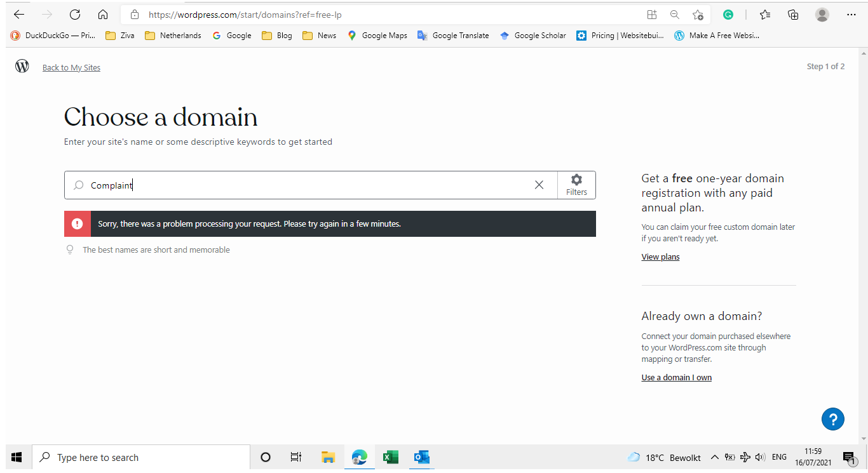Expand the Blog bookmarks folder

click(x=277, y=36)
